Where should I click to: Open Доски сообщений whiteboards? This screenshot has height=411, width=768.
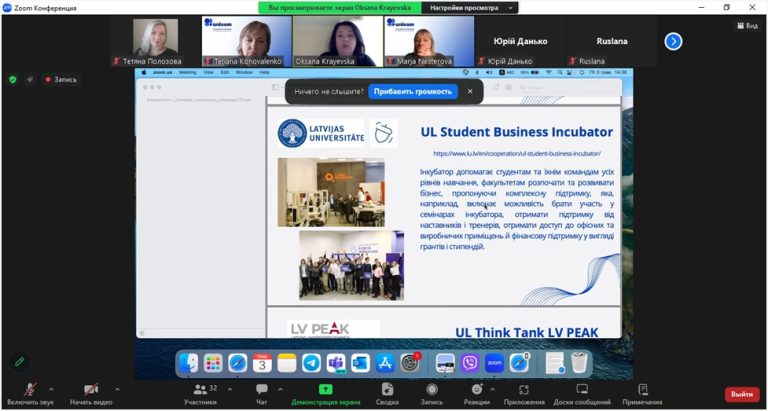coord(582,394)
